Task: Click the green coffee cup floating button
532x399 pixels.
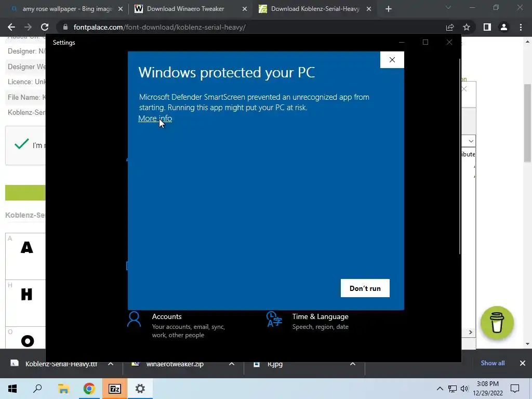Action: [x=497, y=322]
